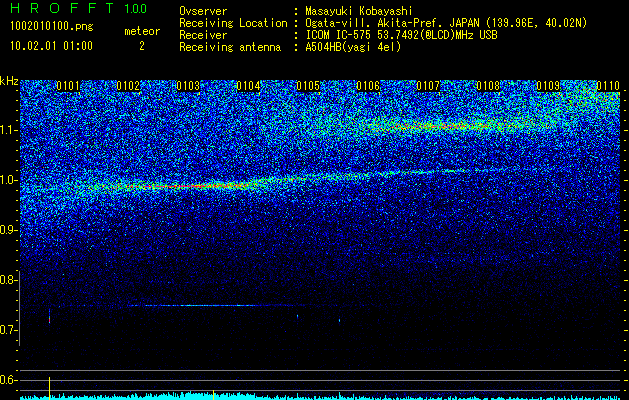Click the 'Ovserver' field label
Screen dimensions: 629x400
tap(203, 11)
